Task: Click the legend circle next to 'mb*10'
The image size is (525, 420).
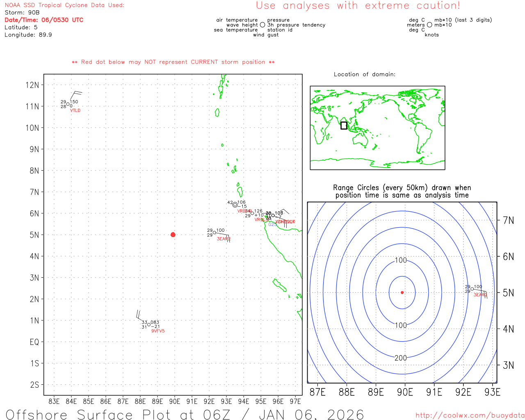Action: click(x=429, y=25)
